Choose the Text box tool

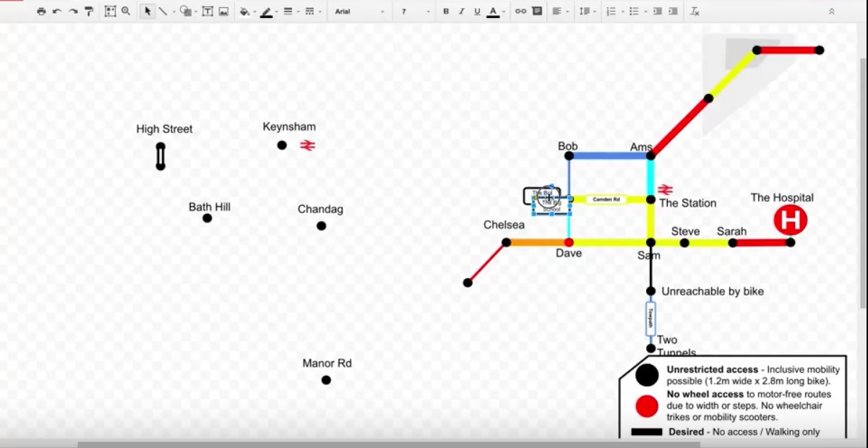point(207,12)
